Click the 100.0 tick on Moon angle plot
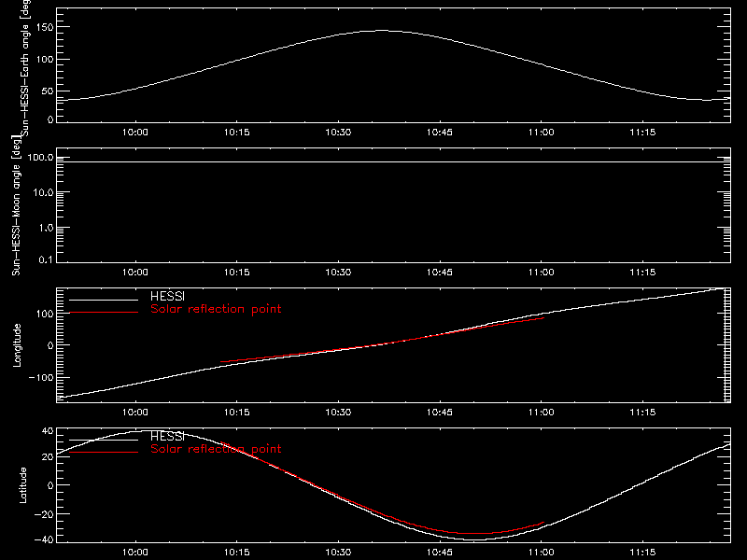Screen dimensions: 747x560 40,158
